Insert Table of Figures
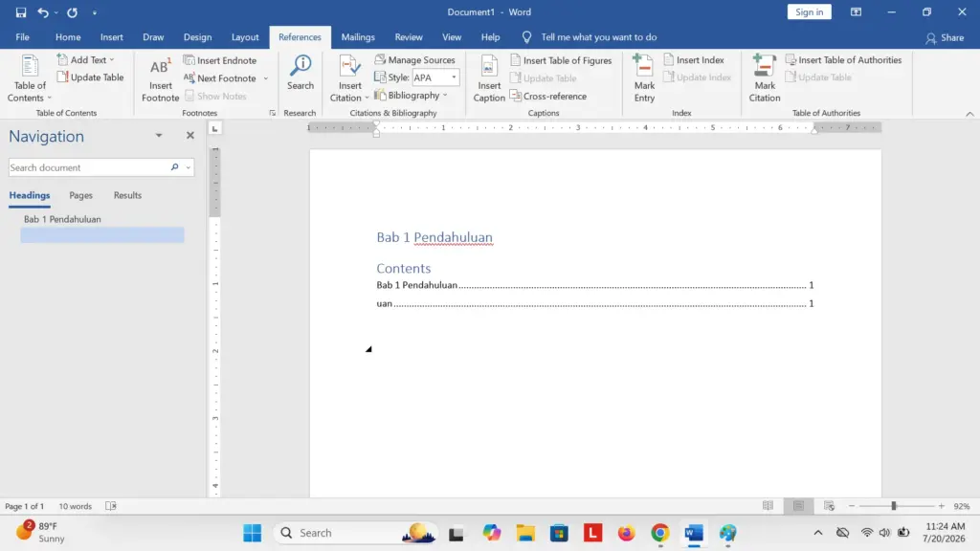 [x=561, y=60]
